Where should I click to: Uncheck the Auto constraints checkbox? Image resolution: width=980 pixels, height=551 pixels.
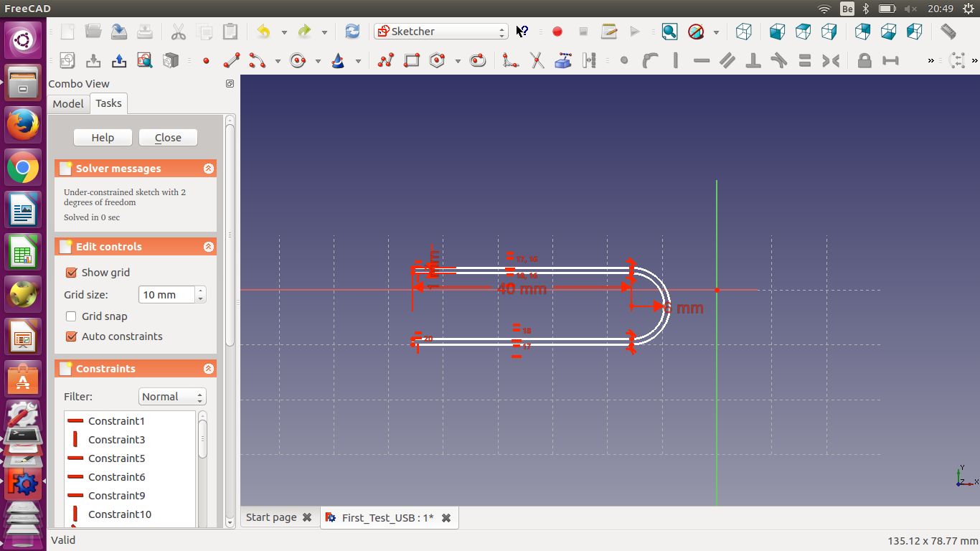tap(71, 336)
